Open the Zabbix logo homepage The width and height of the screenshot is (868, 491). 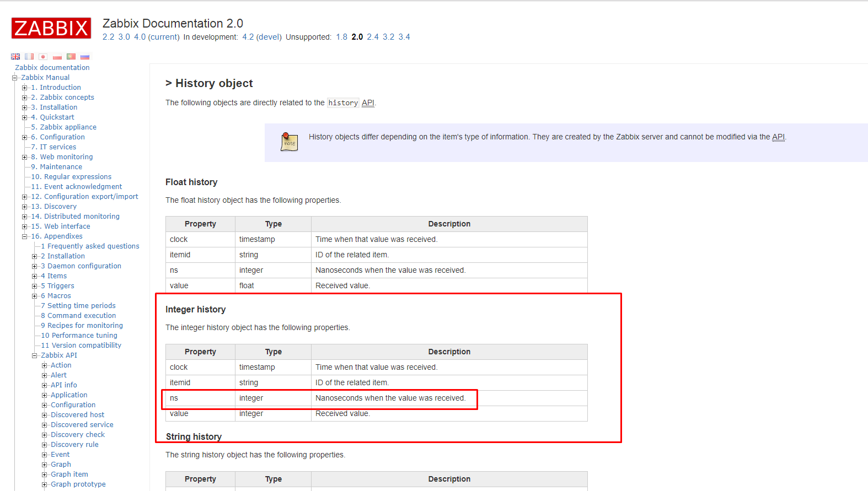coord(51,28)
